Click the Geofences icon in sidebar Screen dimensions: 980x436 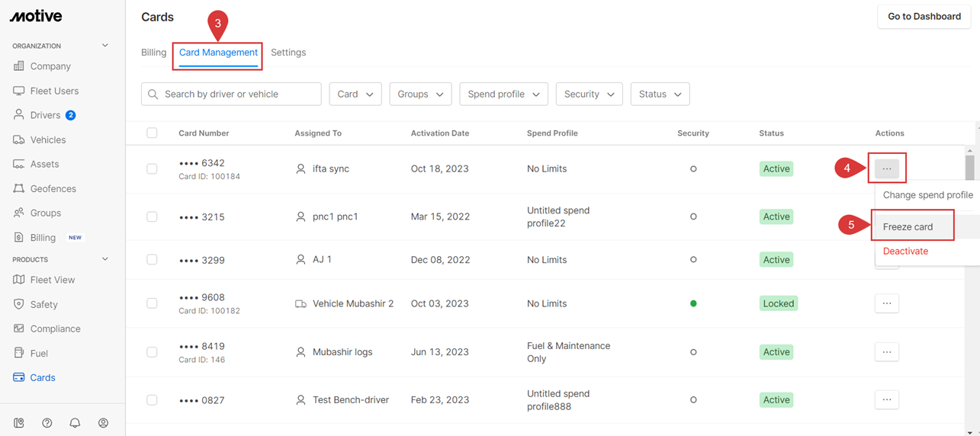coord(19,188)
